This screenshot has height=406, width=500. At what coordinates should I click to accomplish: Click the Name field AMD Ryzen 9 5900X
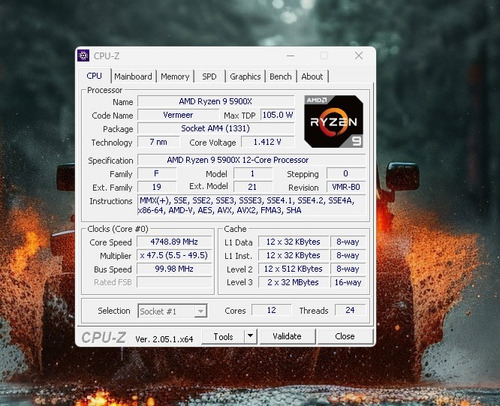[216, 101]
